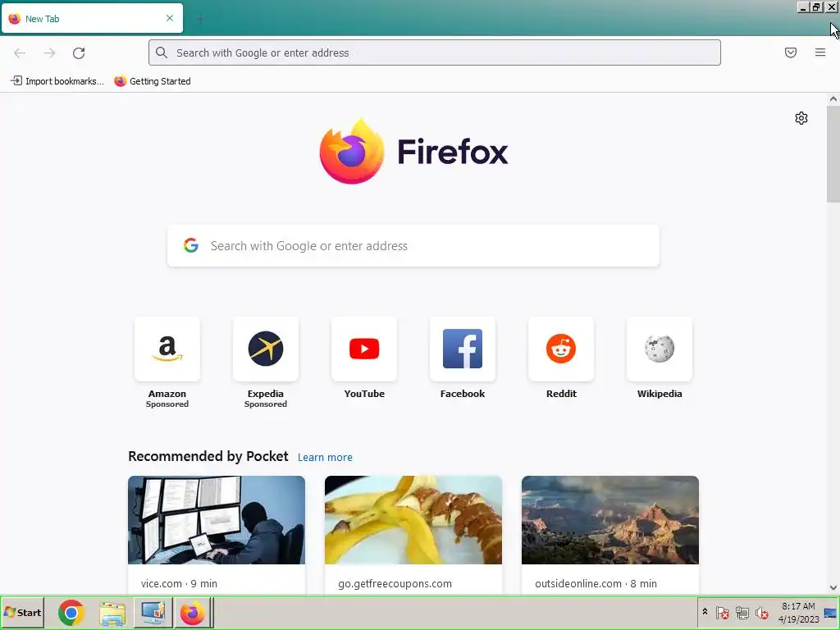Click the Firefox taskbar button
The image size is (840, 630).
pos(192,613)
